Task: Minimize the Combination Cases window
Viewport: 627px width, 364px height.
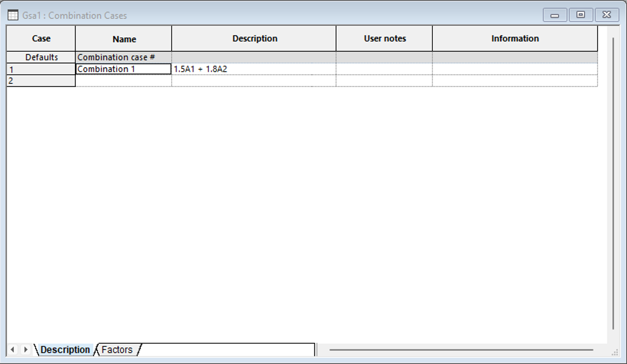Action: click(x=554, y=15)
